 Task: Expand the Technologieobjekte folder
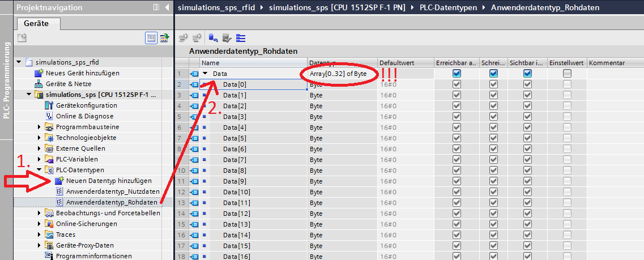[39, 138]
